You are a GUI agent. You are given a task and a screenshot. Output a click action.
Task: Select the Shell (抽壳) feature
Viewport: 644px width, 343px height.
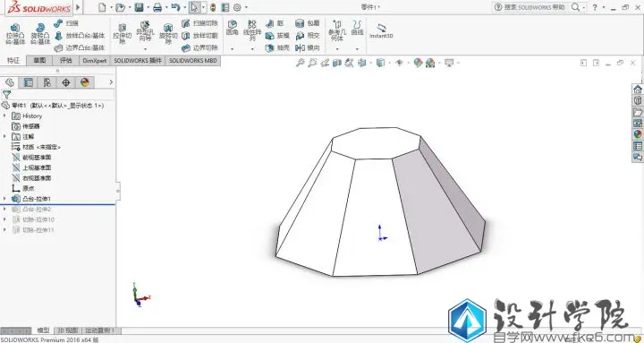pyautogui.click(x=277, y=47)
